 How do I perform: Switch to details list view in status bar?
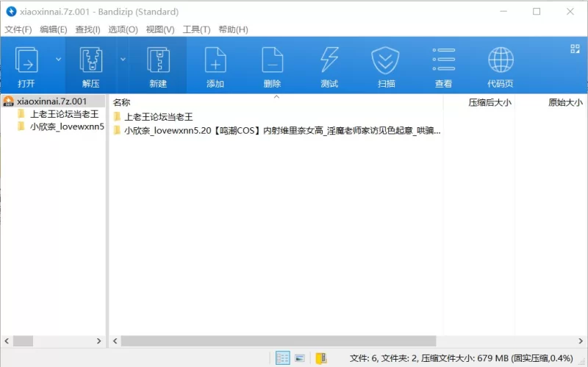tap(283, 358)
